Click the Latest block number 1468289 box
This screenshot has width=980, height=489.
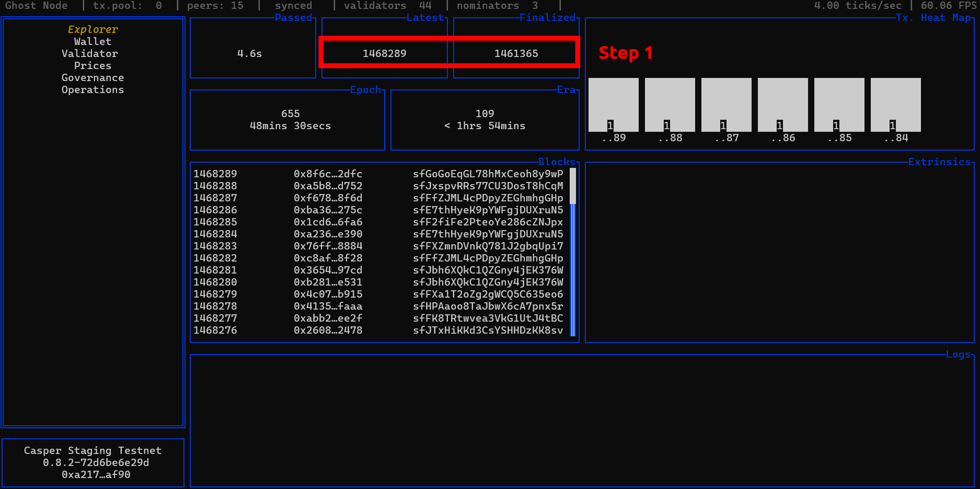[x=384, y=53]
